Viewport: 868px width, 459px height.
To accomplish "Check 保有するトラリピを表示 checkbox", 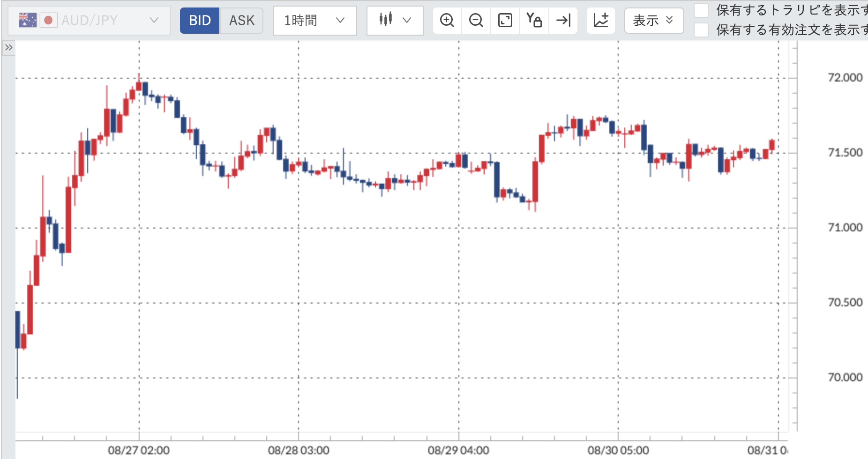I will [701, 10].
